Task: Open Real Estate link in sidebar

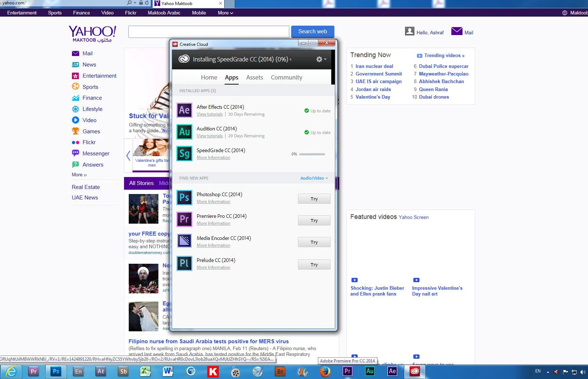Action: point(86,187)
